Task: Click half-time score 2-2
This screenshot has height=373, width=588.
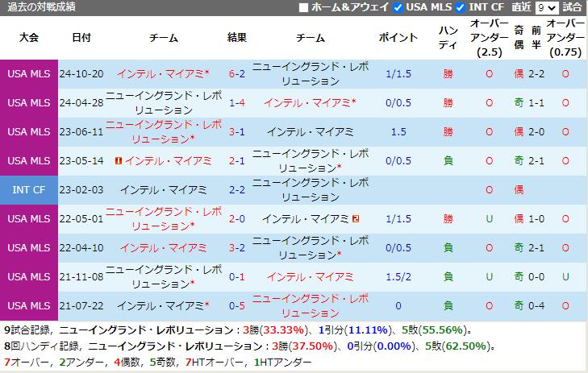Action: click(536, 74)
